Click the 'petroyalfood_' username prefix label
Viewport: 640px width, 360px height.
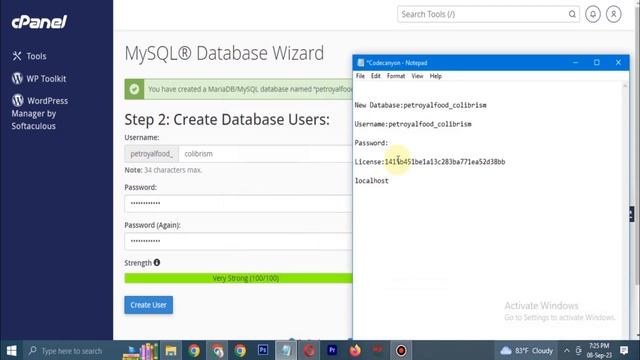click(151, 154)
